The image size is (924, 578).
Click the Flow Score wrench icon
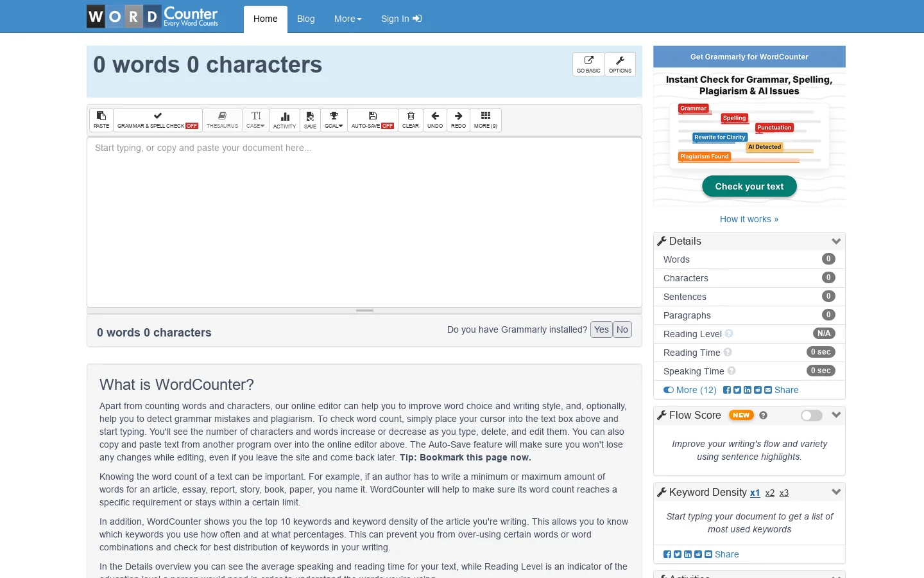(x=662, y=416)
